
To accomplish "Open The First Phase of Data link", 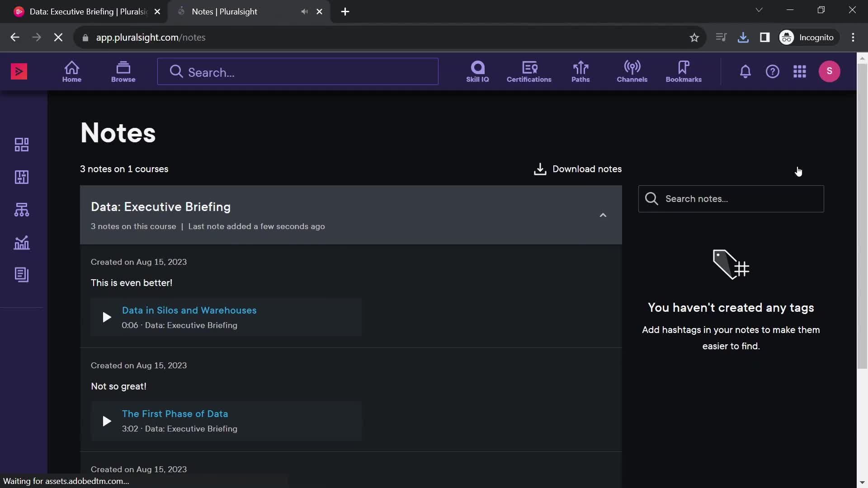I will click(175, 414).
